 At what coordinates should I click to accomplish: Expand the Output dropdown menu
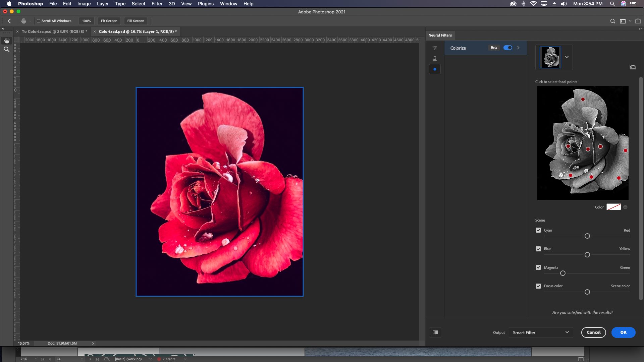tap(540, 332)
